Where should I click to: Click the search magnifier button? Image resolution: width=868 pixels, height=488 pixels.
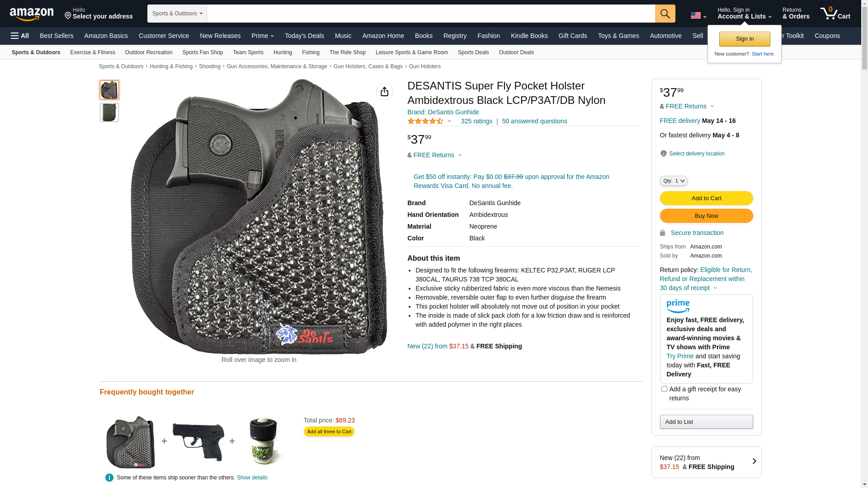[665, 14]
